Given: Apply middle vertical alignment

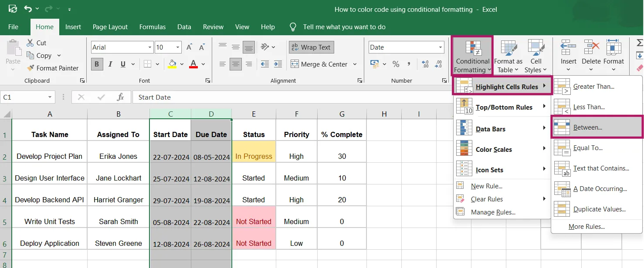Looking at the screenshot, I should click(236, 47).
